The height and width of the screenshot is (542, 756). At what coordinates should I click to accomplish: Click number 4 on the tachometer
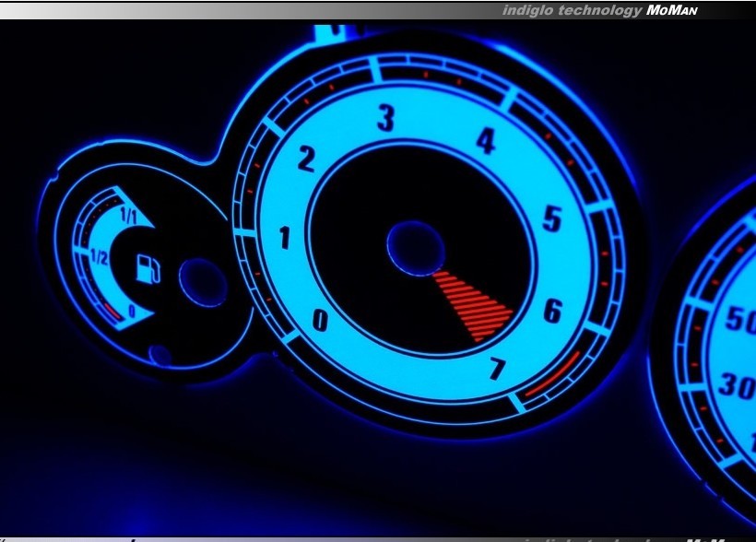[485, 140]
